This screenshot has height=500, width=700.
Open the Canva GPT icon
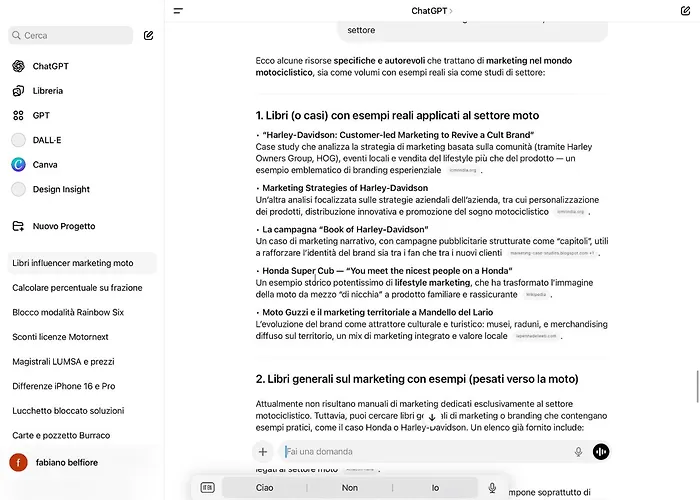[x=18, y=164]
